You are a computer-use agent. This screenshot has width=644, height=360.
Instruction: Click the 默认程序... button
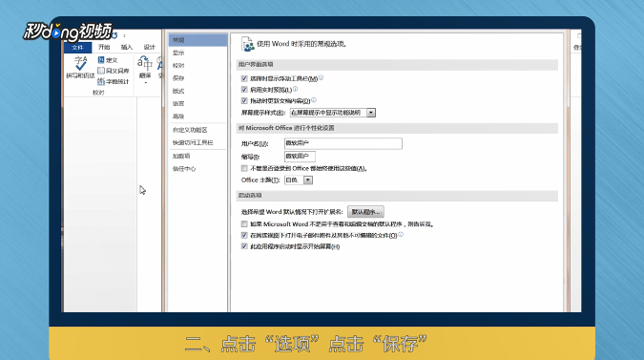(365, 212)
